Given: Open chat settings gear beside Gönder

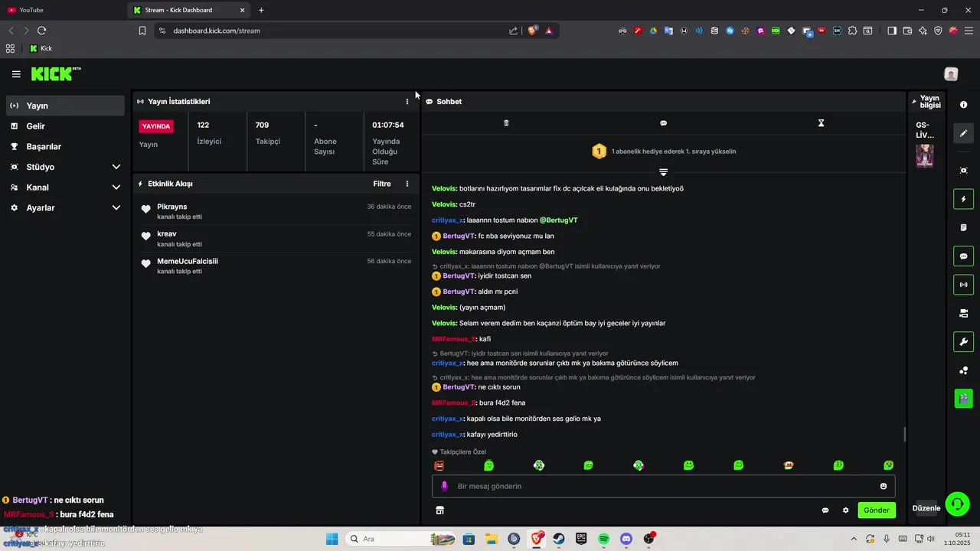Looking at the screenshot, I should [846, 510].
